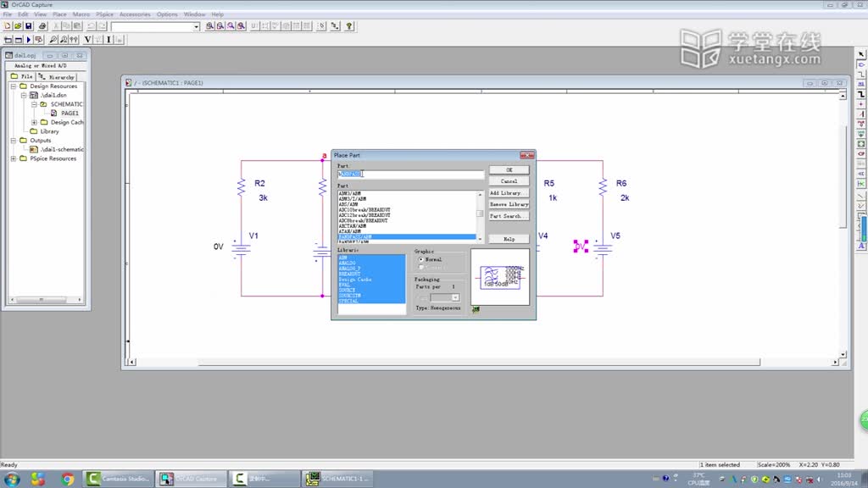Screen dimensions: 868x488
Task: Switch to the Hierarchy tab
Action: click(57, 77)
